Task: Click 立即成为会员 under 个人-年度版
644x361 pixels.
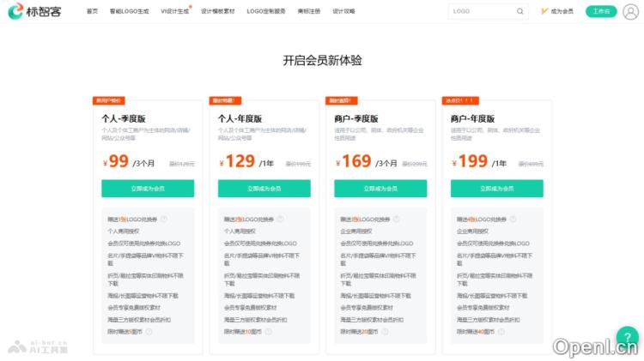Action: pyautogui.click(x=264, y=189)
